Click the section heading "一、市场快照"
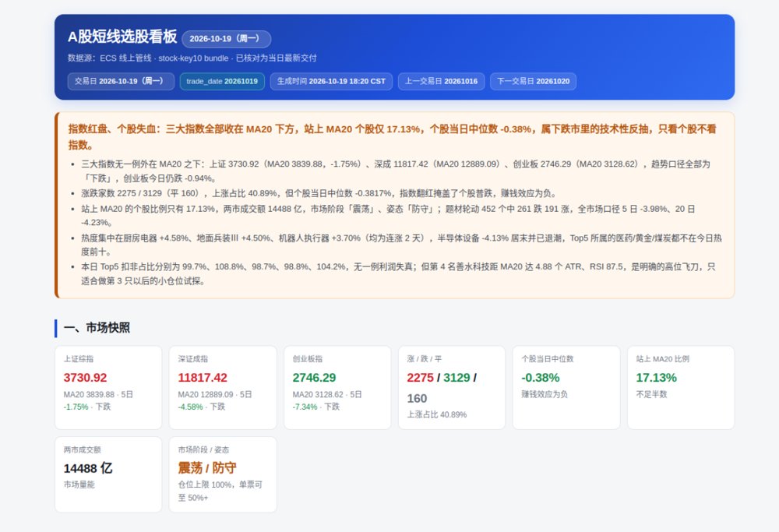Image resolution: width=779 pixels, height=532 pixels. click(97, 328)
